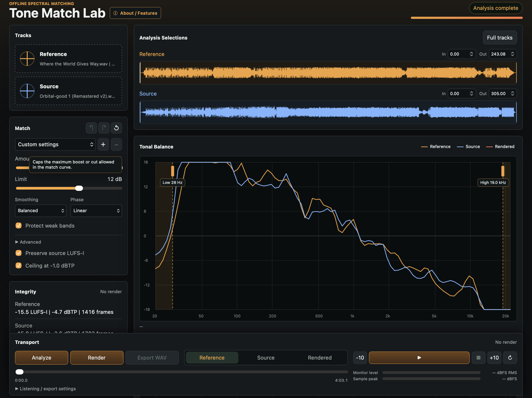Image resolution: width=532 pixels, height=398 pixels.
Task: Click the blue Source waveform
Action: tap(328, 112)
